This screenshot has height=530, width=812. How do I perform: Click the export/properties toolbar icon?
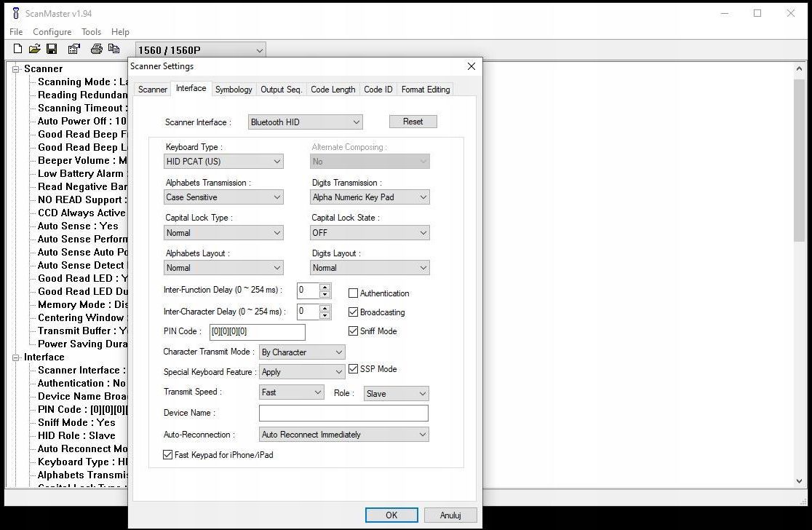[x=73, y=48]
